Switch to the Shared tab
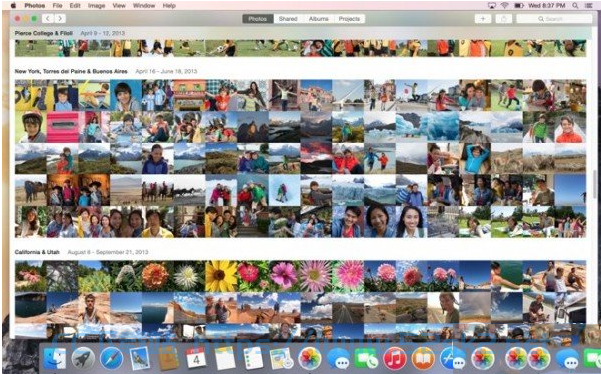 (x=288, y=19)
